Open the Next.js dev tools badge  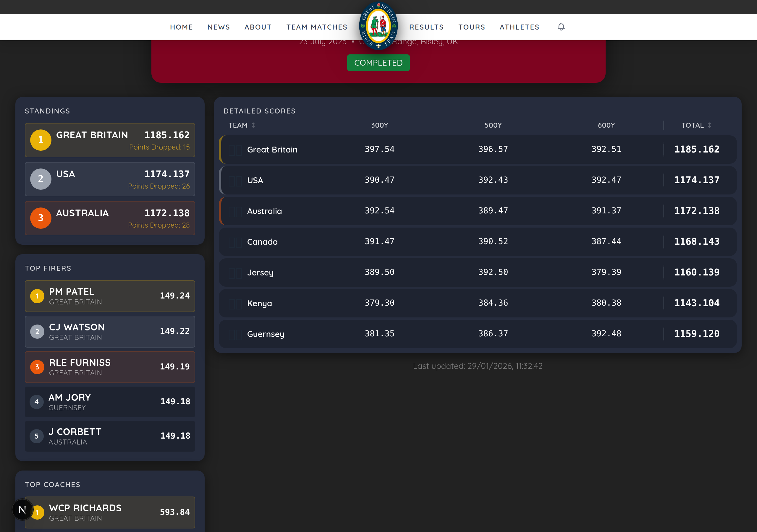tap(22, 510)
